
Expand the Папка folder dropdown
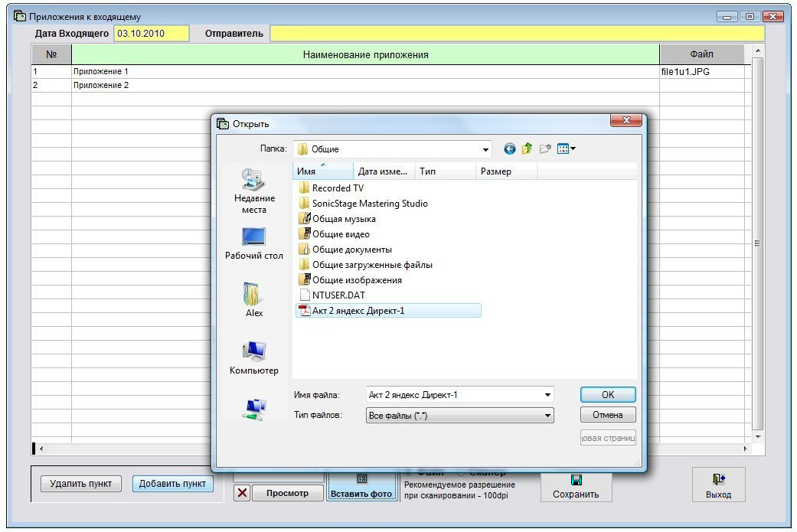pos(485,150)
